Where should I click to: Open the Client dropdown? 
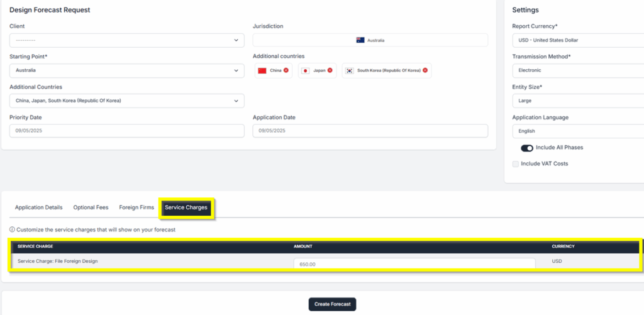(126, 40)
